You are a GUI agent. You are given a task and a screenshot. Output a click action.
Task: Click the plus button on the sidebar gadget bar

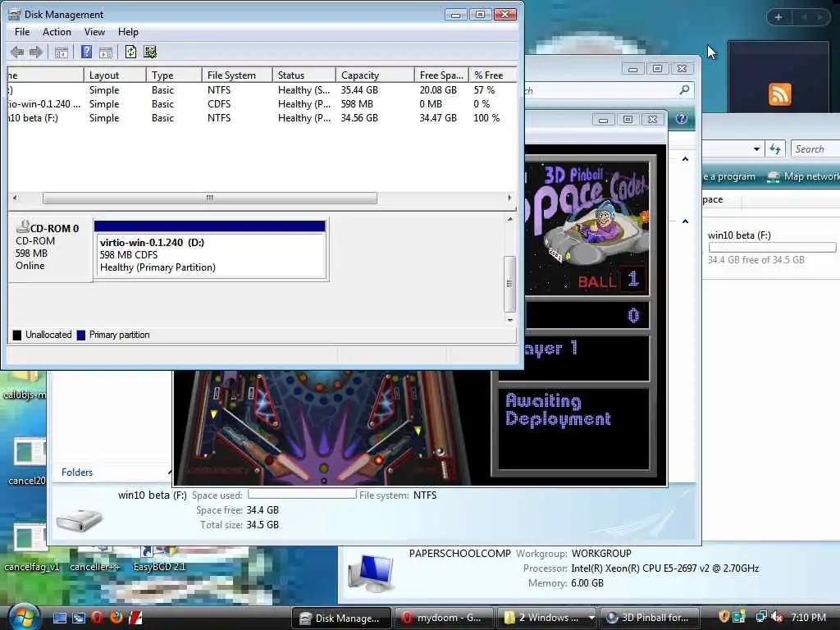click(x=778, y=17)
